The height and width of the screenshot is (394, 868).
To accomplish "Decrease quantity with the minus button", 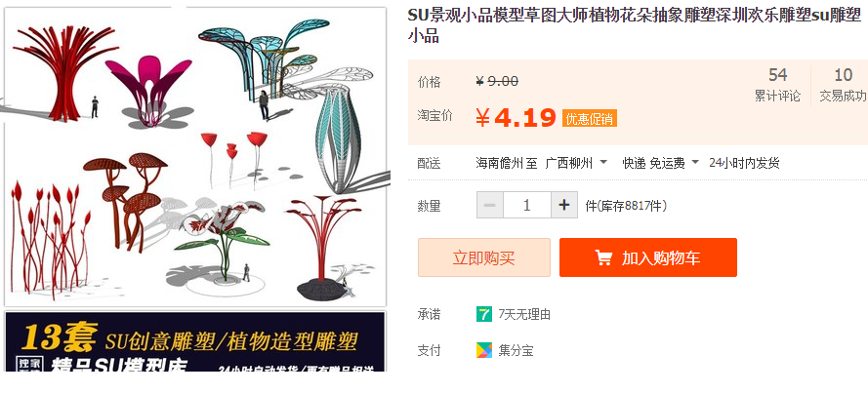I will [489, 205].
